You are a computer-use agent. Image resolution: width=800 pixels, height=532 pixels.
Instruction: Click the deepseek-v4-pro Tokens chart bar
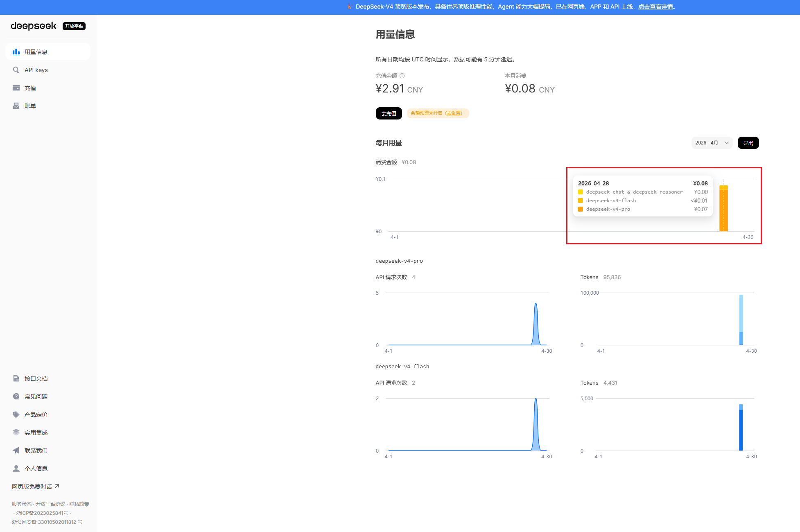741,320
